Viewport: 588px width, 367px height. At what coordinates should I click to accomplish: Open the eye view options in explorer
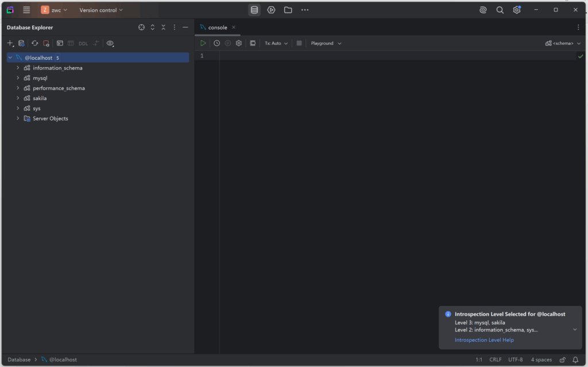pyautogui.click(x=110, y=43)
